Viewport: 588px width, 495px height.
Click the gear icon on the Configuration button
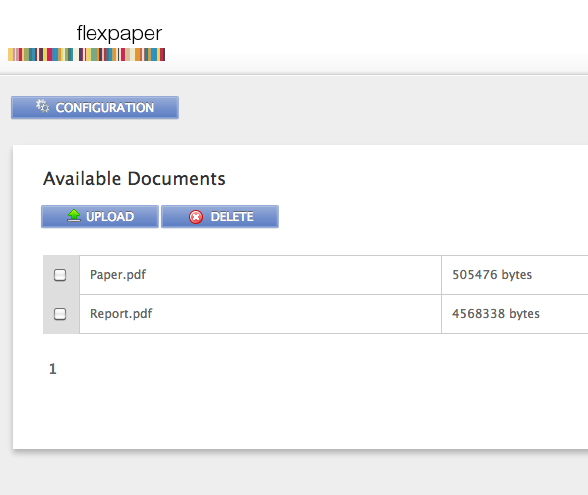pos(42,106)
